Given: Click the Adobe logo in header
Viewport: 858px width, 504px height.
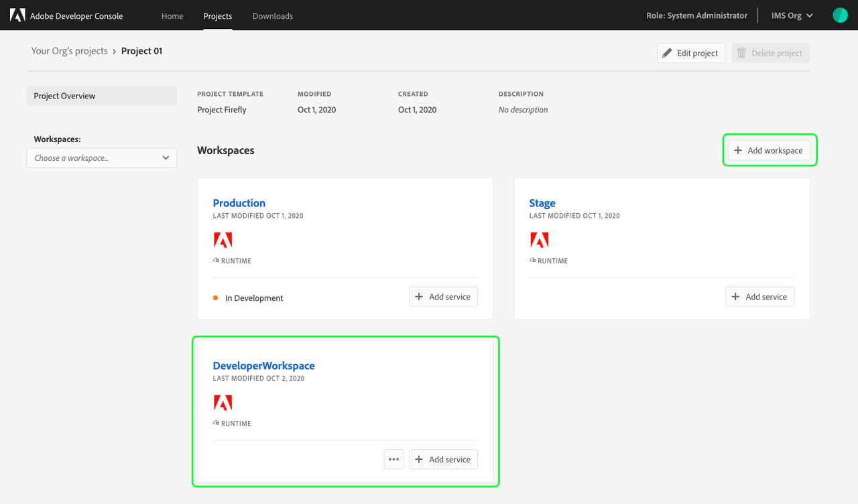Looking at the screenshot, I should coord(17,15).
